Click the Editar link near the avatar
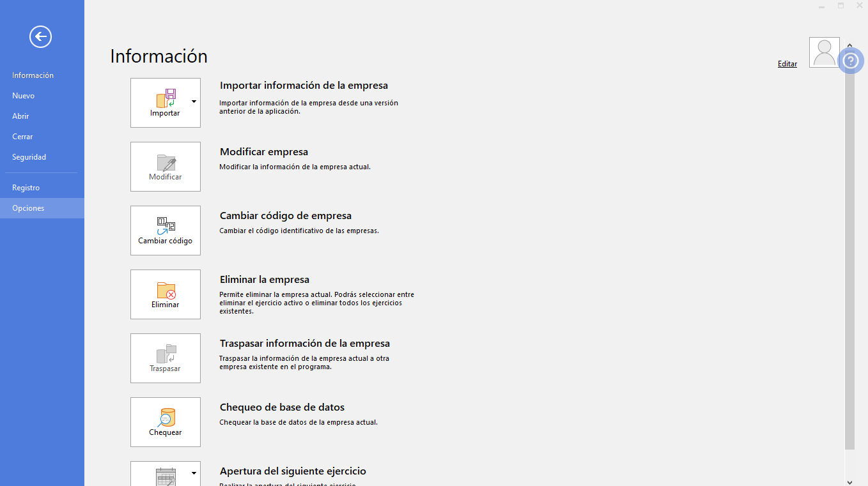The height and width of the screenshot is (486, 868). (787, 64)
